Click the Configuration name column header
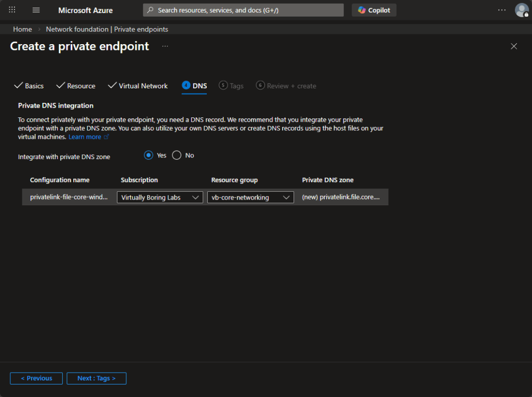This screenshot has height=397, width=532. [60, 180]
